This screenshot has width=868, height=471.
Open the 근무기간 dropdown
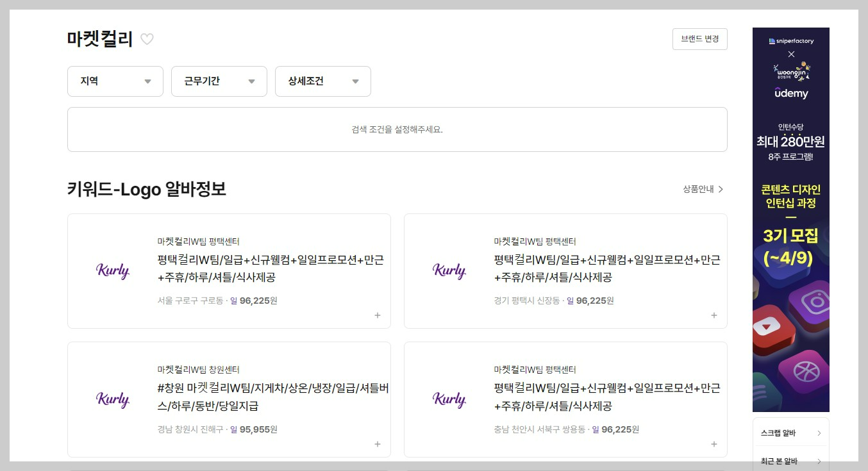point(219,81)
